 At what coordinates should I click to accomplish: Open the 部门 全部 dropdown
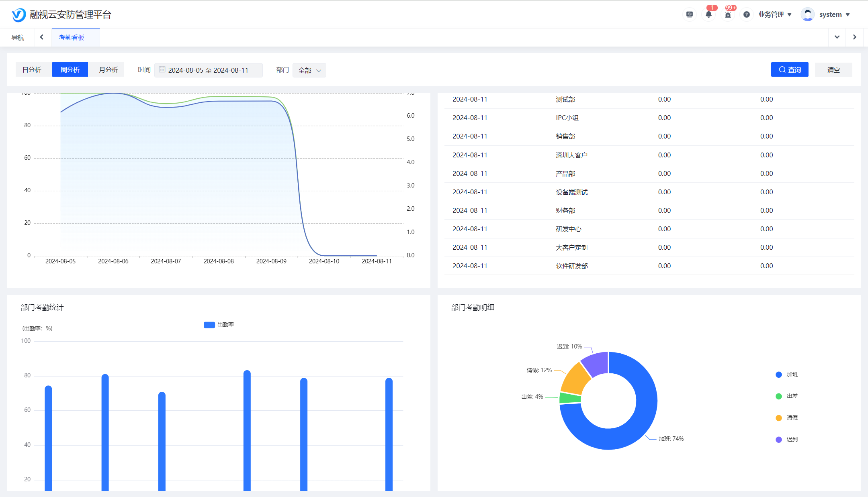click(x=309, y=70)
